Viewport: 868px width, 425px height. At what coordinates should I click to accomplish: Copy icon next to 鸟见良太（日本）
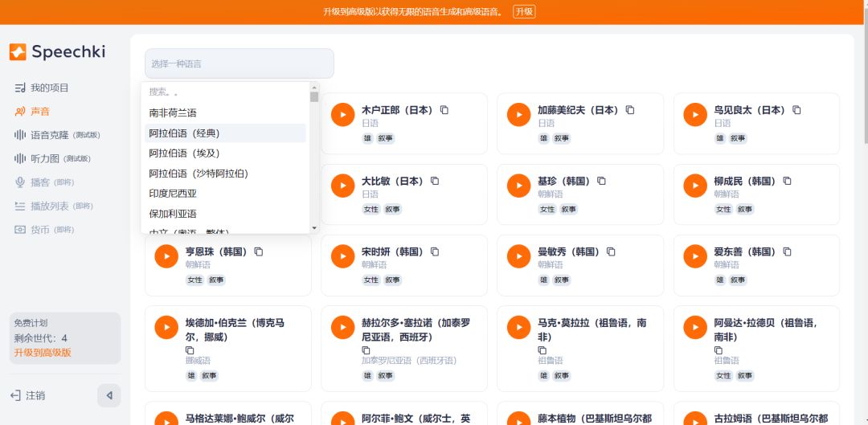tap(796, 109)
